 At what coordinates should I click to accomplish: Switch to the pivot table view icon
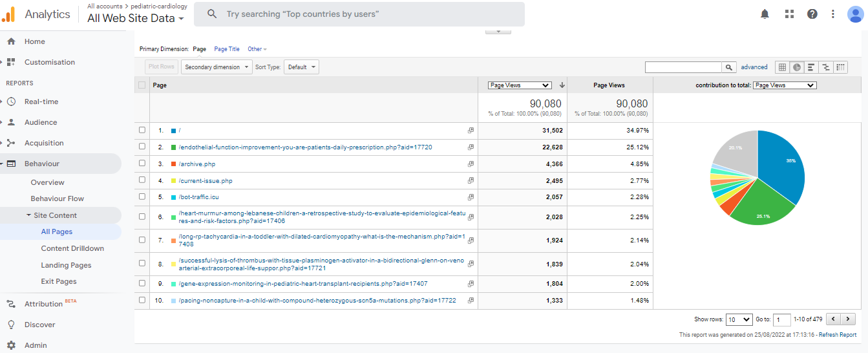point(840,67)
